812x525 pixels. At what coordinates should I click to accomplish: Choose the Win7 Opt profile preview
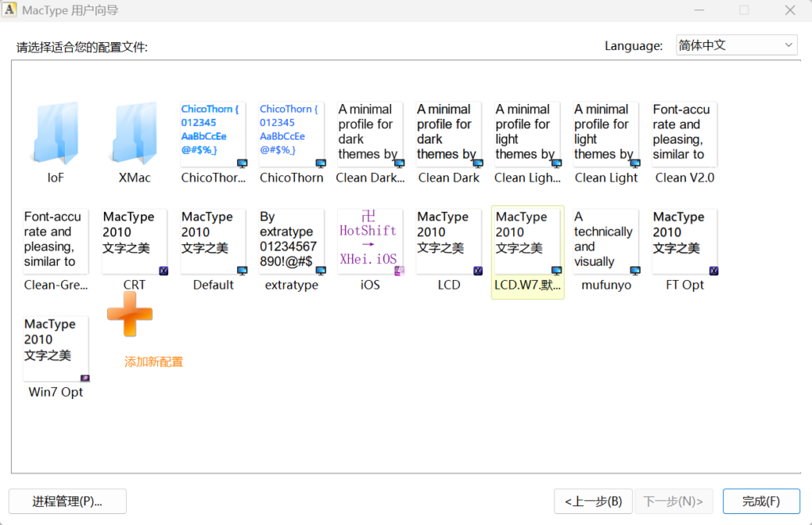(x=56, y=349)
